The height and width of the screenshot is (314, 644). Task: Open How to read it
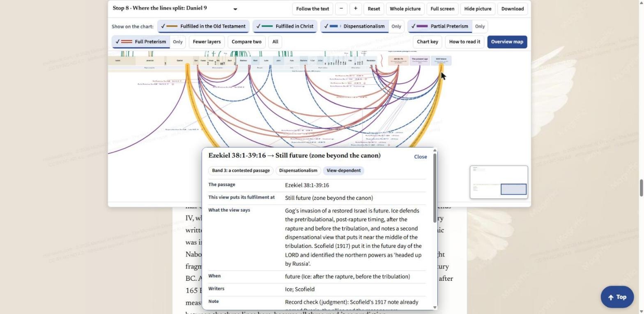(x=465, y=42)
